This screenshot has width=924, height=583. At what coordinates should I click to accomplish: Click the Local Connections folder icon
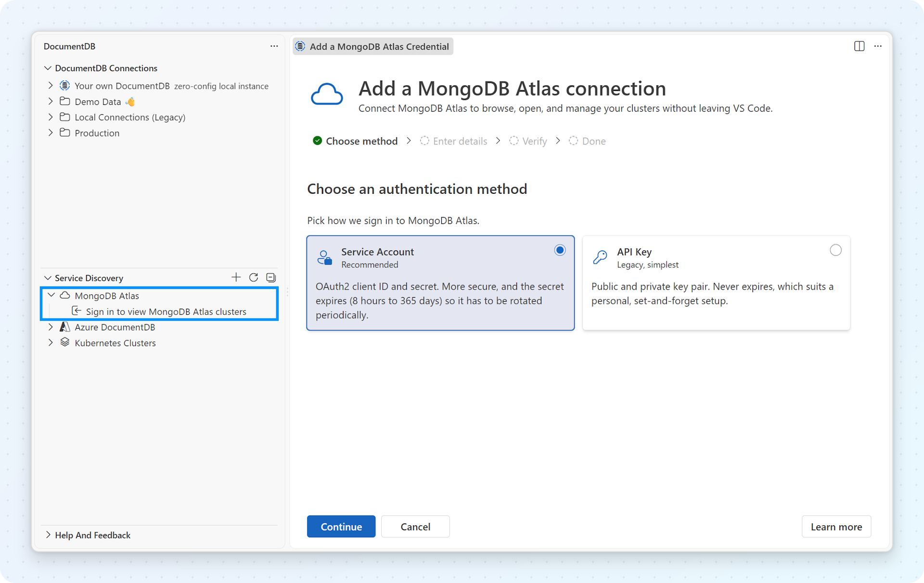coord(65,117)
